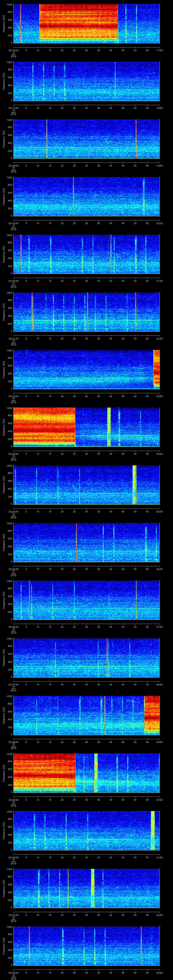Click the spectrogram panel starting at 20:16:00
This screenshot has height=980, width=173.
click(87, 24)
